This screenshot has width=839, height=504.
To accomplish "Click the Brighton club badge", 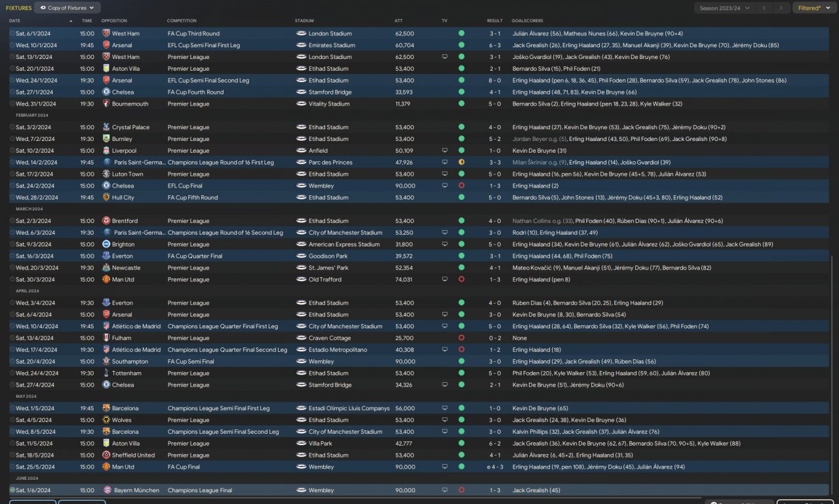I will [x=106, y=244].
